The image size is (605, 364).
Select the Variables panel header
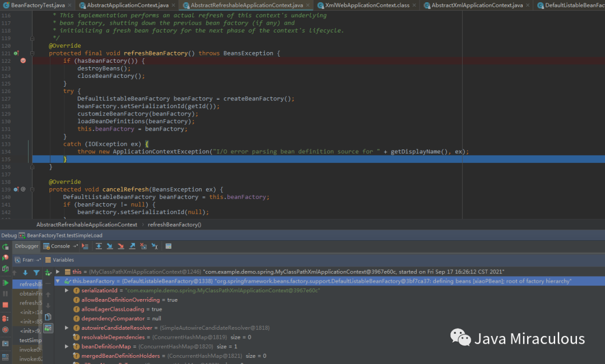[x=60, y=260]
